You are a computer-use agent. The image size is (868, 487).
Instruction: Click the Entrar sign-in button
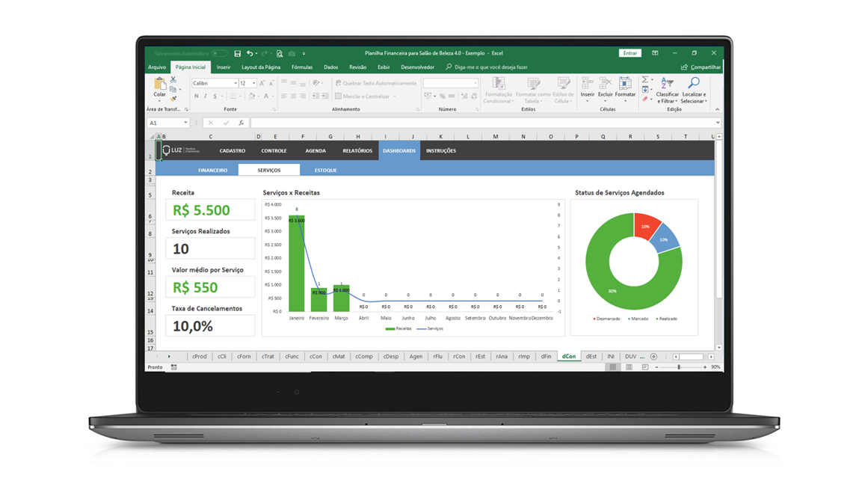point(630,53)
